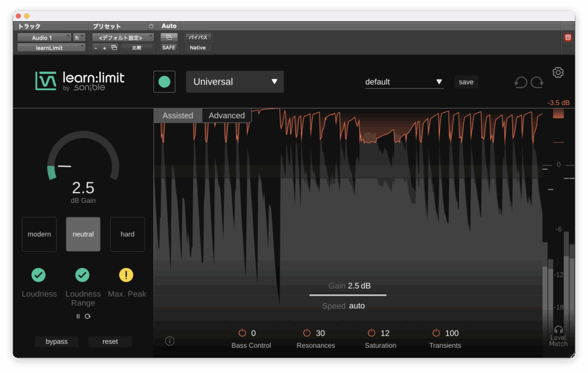Toggle the Resonances power icon

pos(307,332)
